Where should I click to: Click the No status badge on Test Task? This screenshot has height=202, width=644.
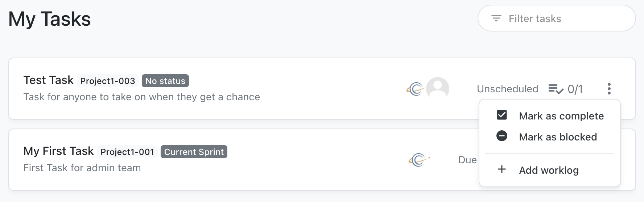coord(165,81)
